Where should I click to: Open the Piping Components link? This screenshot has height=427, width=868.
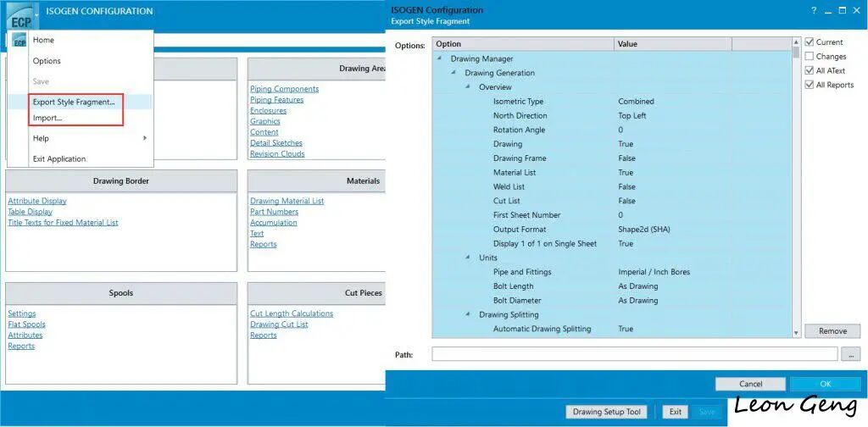coord(284,88)
